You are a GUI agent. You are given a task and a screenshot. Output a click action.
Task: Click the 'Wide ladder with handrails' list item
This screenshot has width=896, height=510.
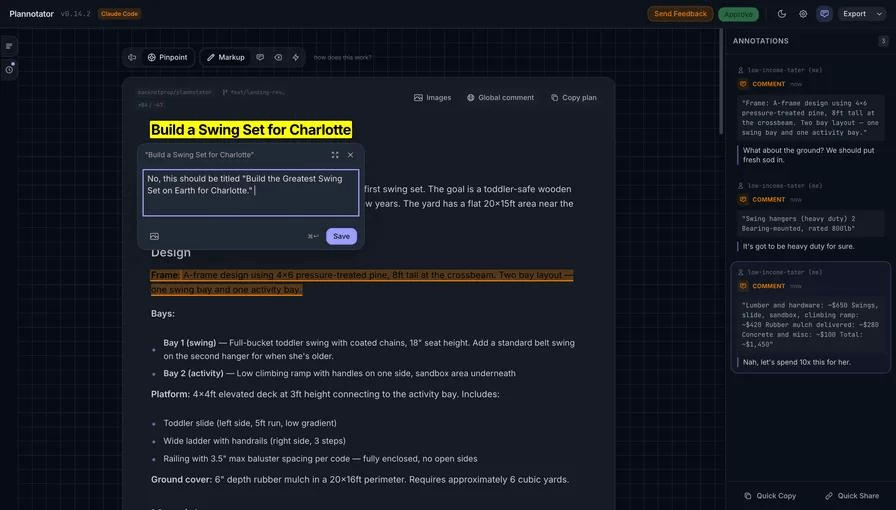(254, 441)
